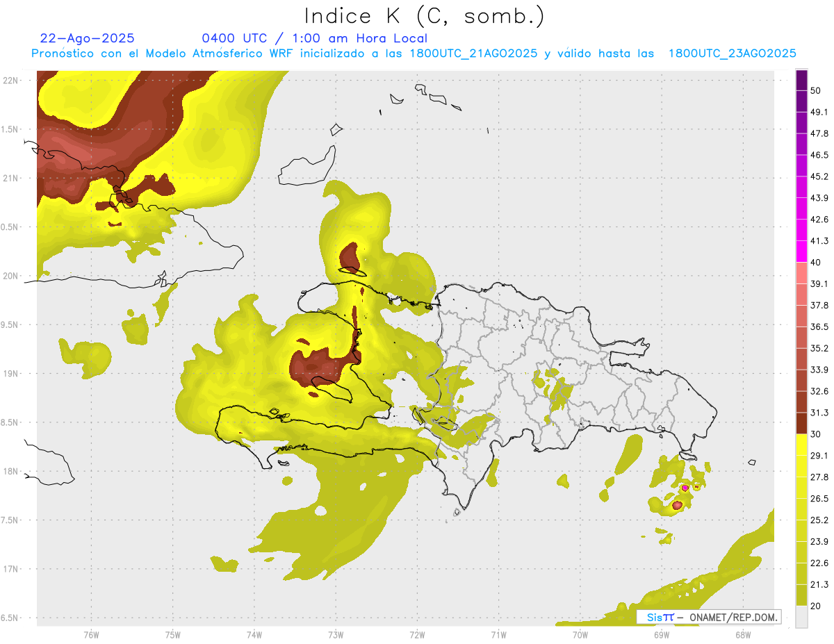Click the '73W' longitude label
This screenshot has height=644, width=834.
pos(336,635)
